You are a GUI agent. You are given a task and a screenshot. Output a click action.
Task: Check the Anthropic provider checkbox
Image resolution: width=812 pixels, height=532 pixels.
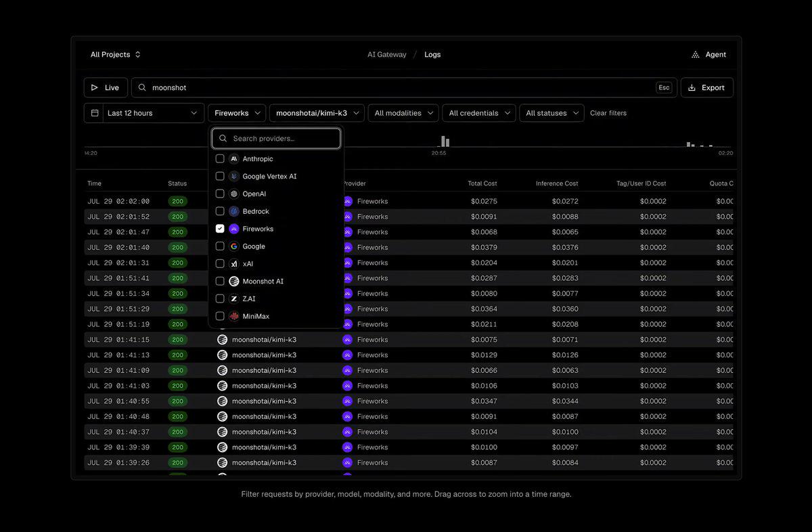coord(220,159)
